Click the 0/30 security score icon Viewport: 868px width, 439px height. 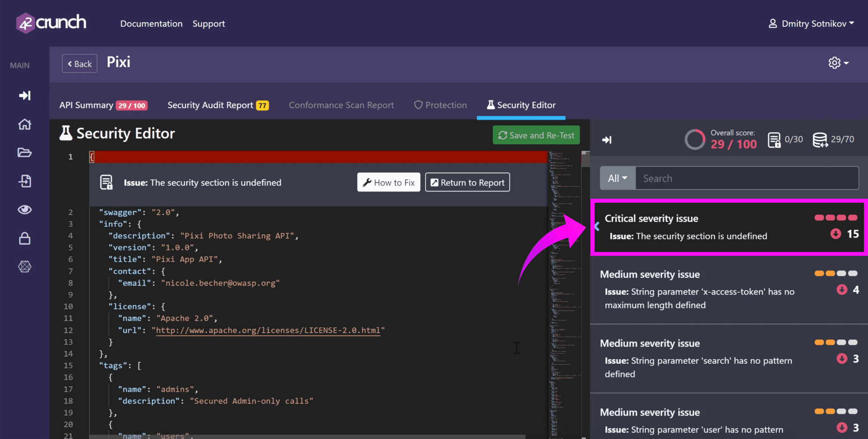point(774,140)
